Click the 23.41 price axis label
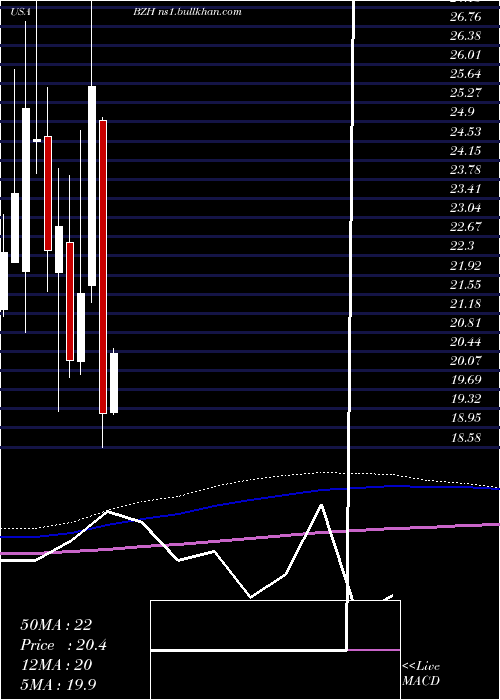This screenshot has height=700, width=500. click(x=466, y=189)
